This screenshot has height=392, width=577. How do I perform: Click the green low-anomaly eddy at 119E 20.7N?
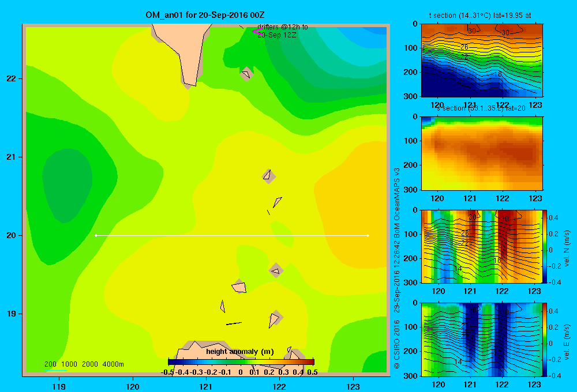tap(67, 186)
